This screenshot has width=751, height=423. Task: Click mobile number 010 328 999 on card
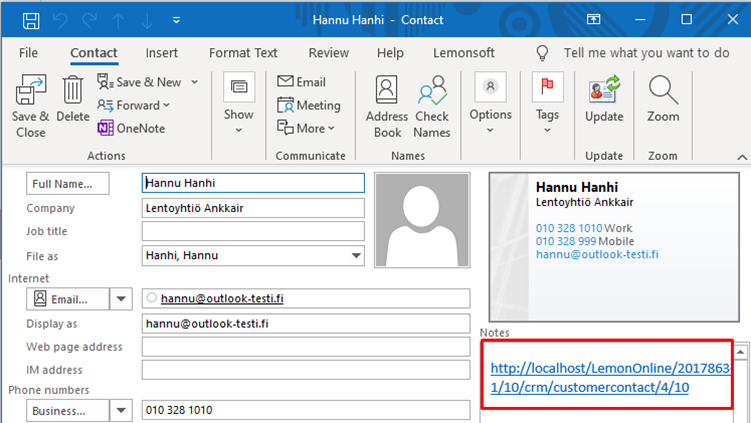coord(566,241)
